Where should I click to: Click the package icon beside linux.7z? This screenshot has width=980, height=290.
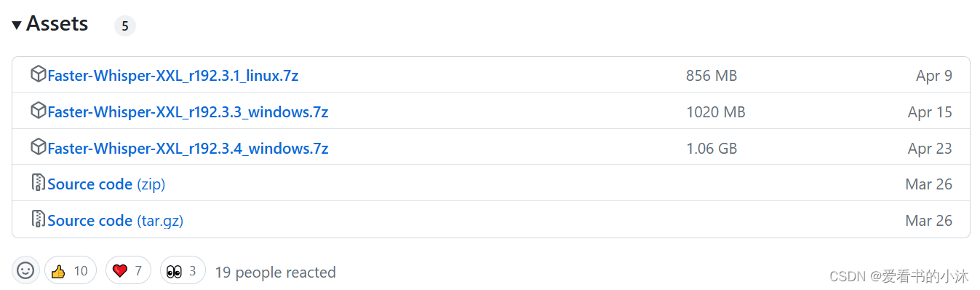pyautogui.click(x=38, y=74)
